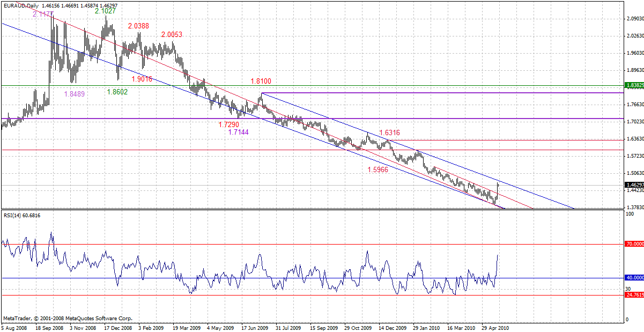Click the purple 1.7144 price label
The height and width of the screenshot is (332, 644).
(x=238, y=132)
